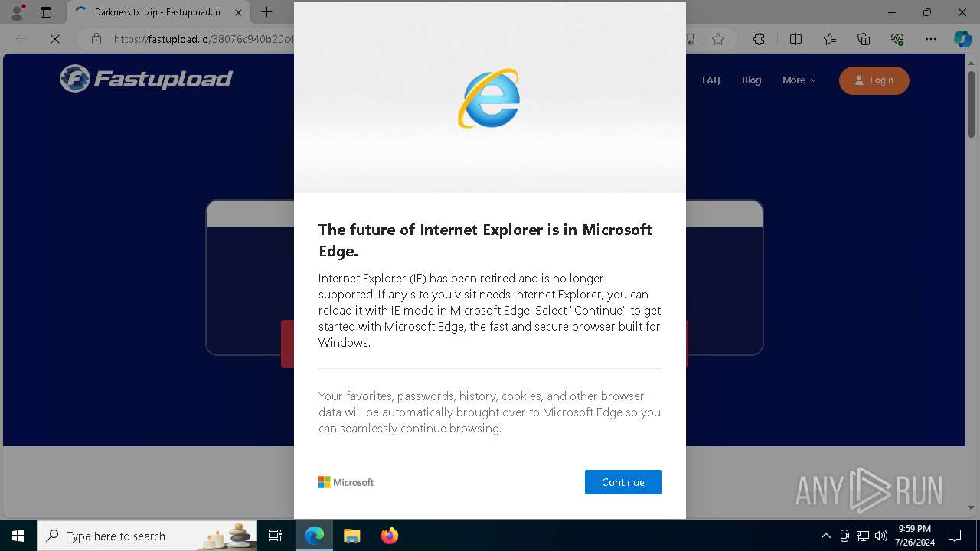Open a new browser tab
The height and width of the screenshot is (551, 980).
[266, 12]
